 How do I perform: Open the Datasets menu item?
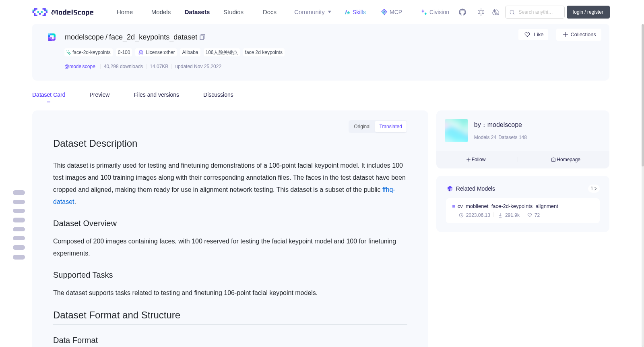tap(197, 12)
